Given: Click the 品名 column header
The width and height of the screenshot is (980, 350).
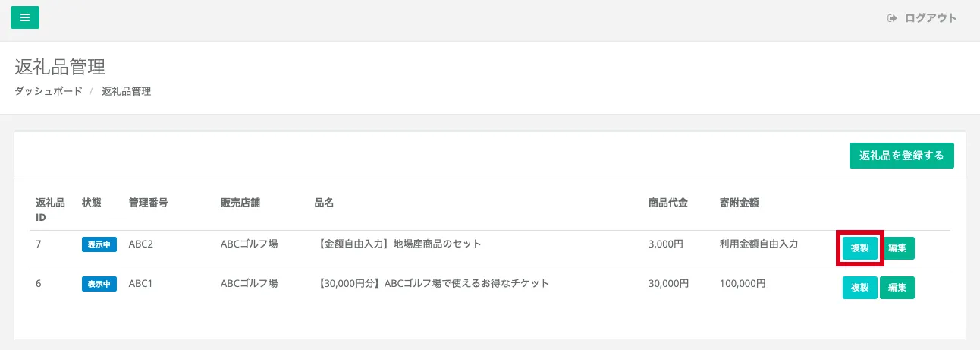Looking at the screenshot, I should click(324, 203).
